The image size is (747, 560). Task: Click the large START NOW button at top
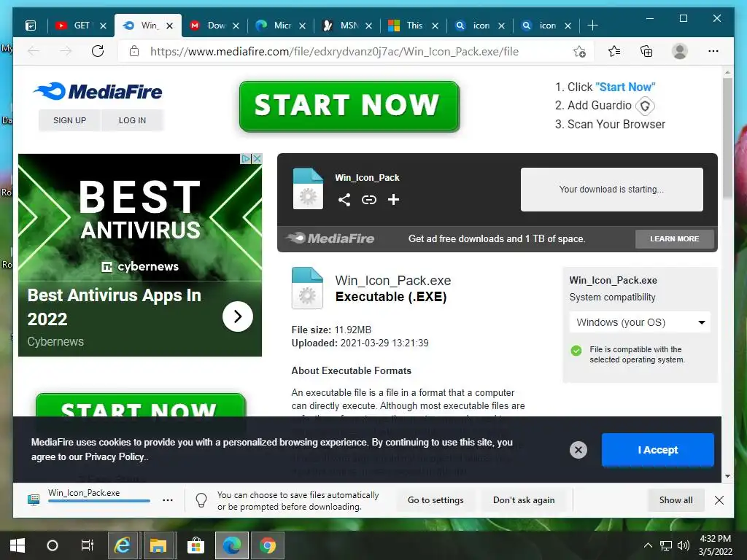[349, 106]
